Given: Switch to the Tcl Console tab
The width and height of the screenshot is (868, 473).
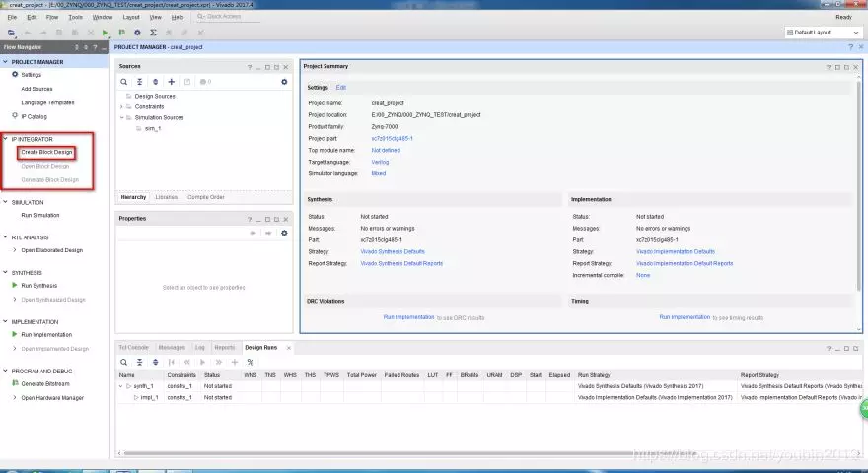Looking at the screenshot, I should coord(133,347).
